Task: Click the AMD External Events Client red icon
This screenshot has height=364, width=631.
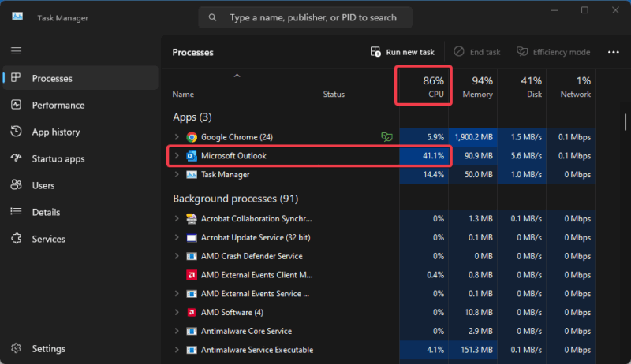Action: click(x=192, y=275)
